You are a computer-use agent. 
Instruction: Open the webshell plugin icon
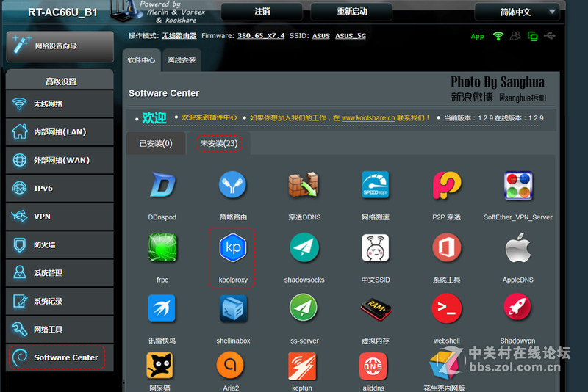(x=447, y=308)
